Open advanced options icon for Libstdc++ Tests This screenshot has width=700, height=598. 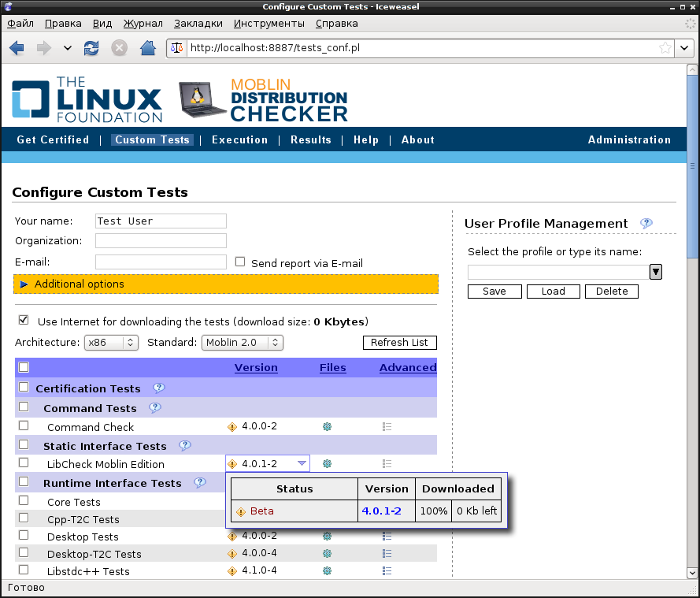(x=387, y=570)
